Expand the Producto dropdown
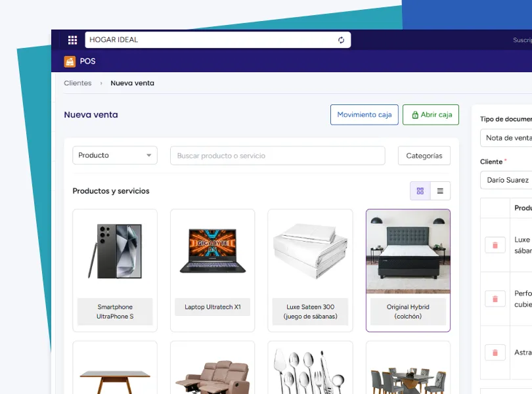 115,156
